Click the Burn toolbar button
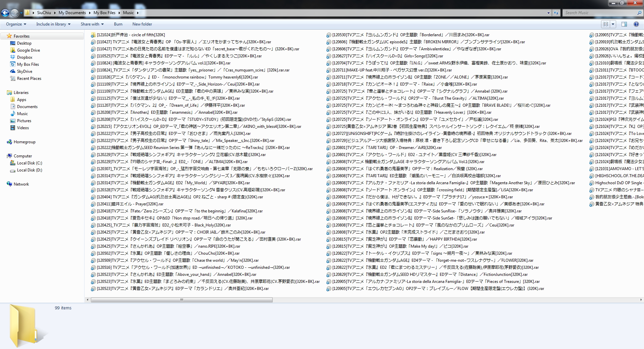644x349 pixels. (x=118, y=24)
